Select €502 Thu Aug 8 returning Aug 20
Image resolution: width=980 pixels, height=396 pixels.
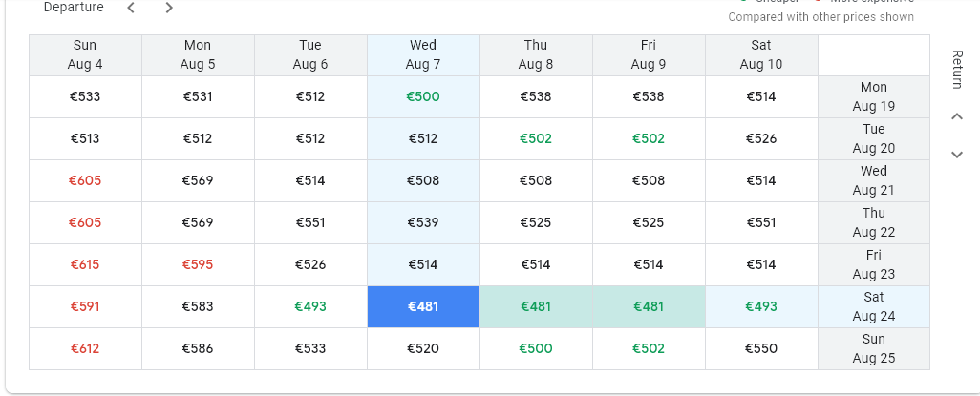tap(536, 138)
